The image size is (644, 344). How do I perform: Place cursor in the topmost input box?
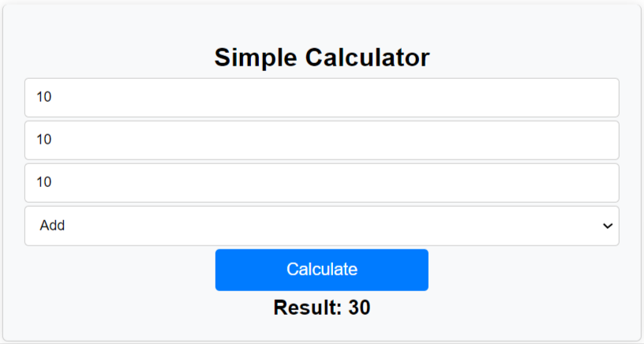[x=321, y=98]
